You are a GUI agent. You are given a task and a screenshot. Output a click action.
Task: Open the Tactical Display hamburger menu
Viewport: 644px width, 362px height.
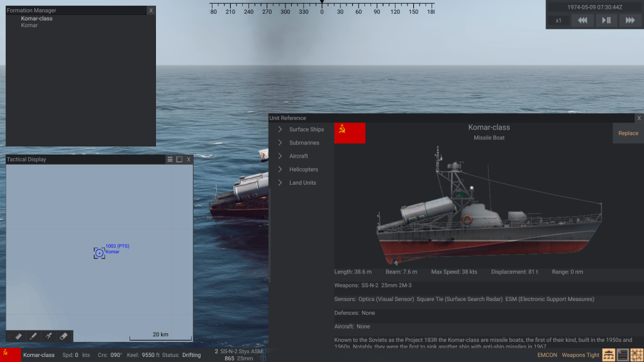170,160
